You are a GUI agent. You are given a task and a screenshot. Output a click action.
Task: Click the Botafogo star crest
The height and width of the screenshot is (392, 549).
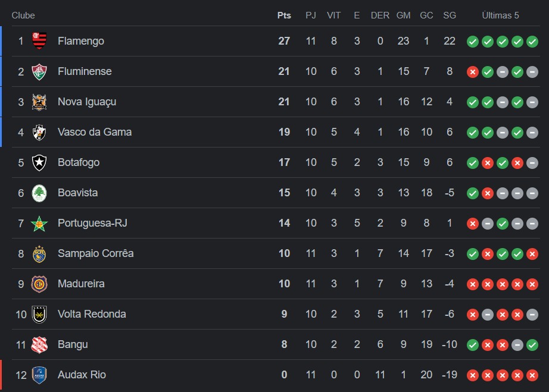tap(39, 162)
